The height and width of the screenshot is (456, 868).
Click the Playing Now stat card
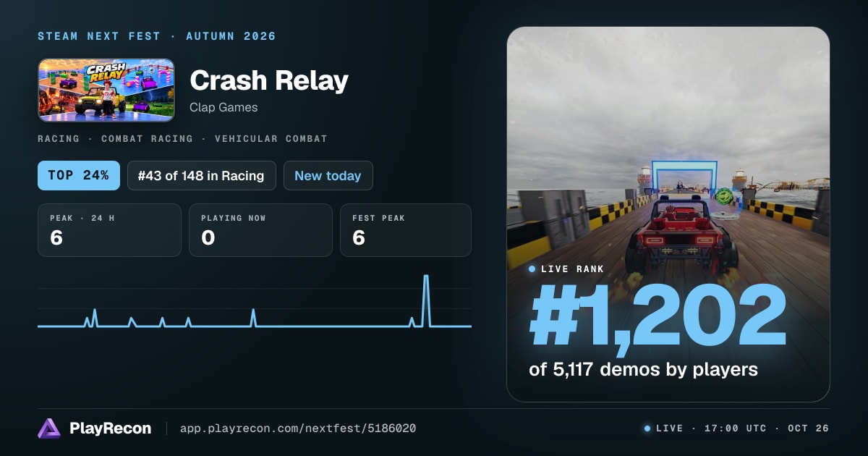pos(260,230)
